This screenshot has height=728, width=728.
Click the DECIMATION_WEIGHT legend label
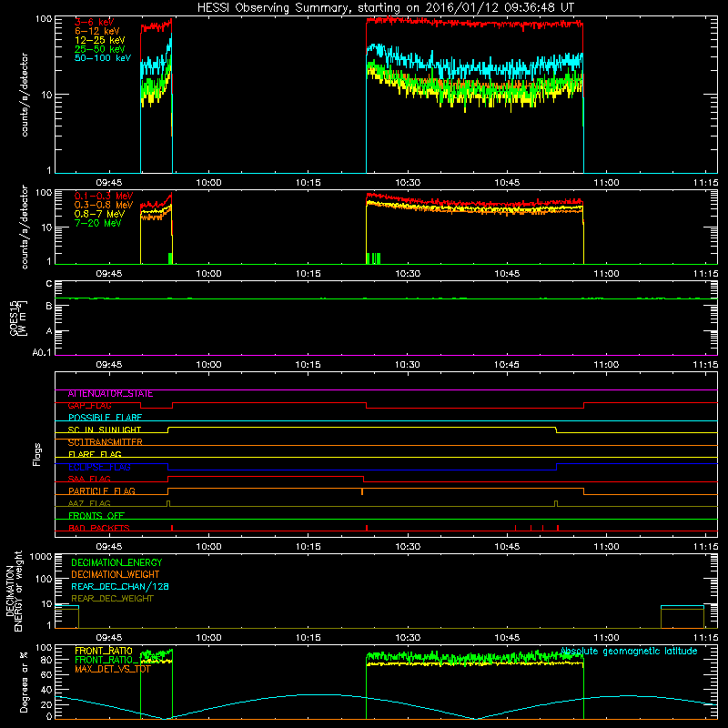pos(116,575)
